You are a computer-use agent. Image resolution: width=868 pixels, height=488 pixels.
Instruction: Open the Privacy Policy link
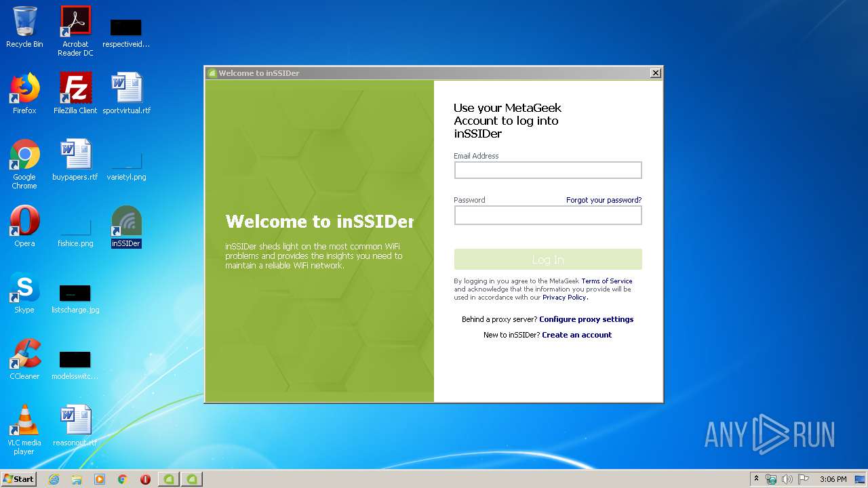564,297
